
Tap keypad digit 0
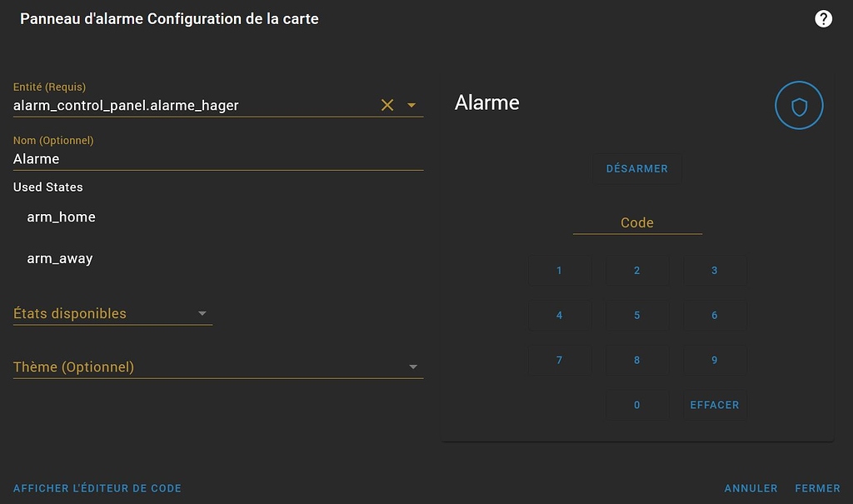point(637,405)
